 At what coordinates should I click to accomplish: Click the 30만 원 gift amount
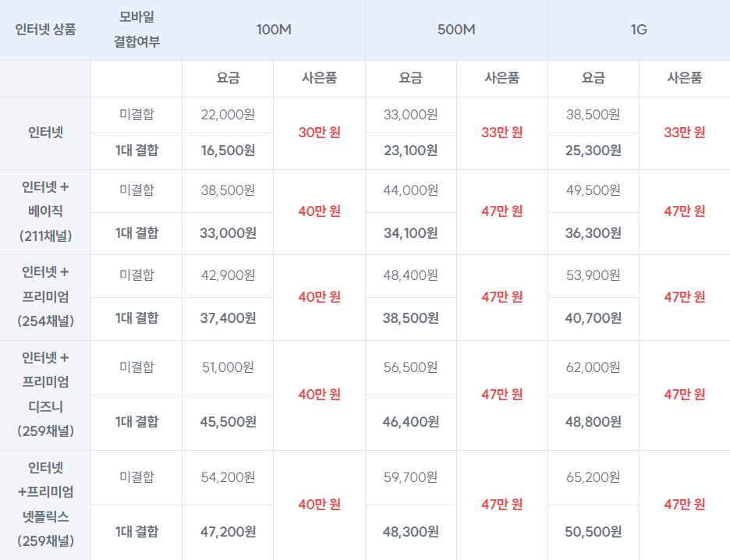(320, 133)
